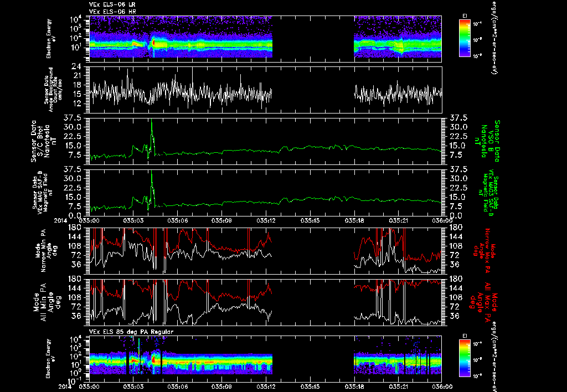This screenshot has width=567, height=392.
Task: Click the middle axis time label 035:18
Action: tap(354, 220)
